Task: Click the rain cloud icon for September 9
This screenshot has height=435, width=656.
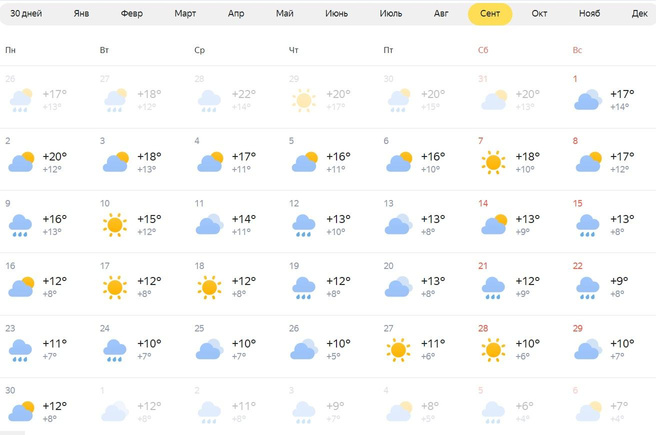Action: [x=21, y=225]
